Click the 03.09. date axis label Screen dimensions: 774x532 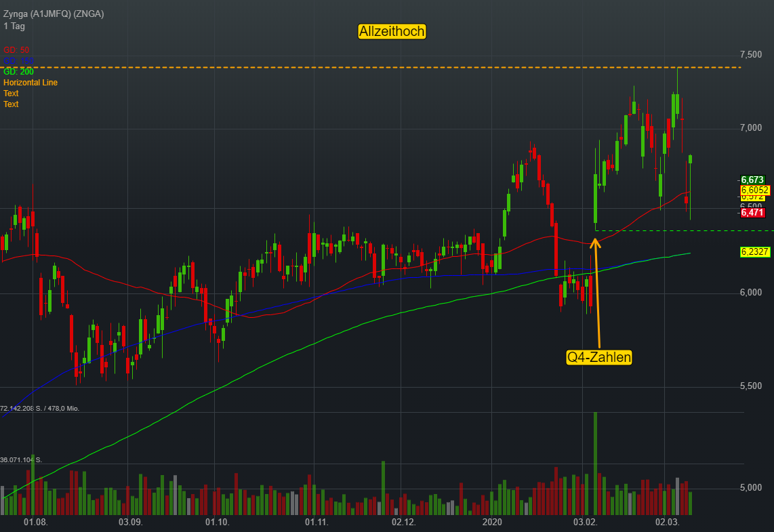(x=130, y=522)
